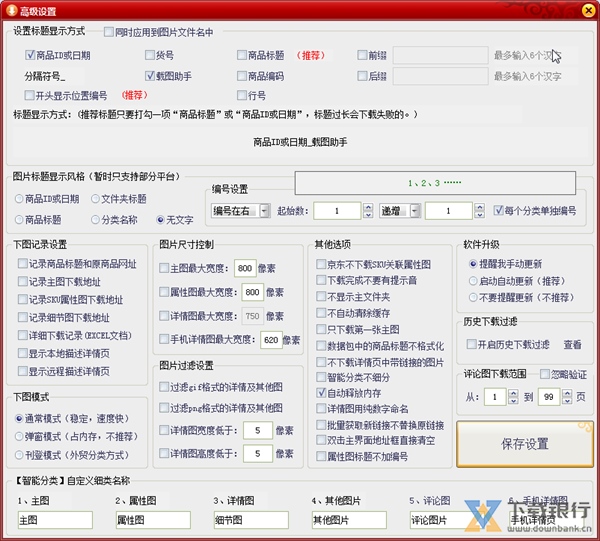The image size is (600, 541).
Task: Click 详情图宽度低于 value field
Action: [x=258, y=430]
